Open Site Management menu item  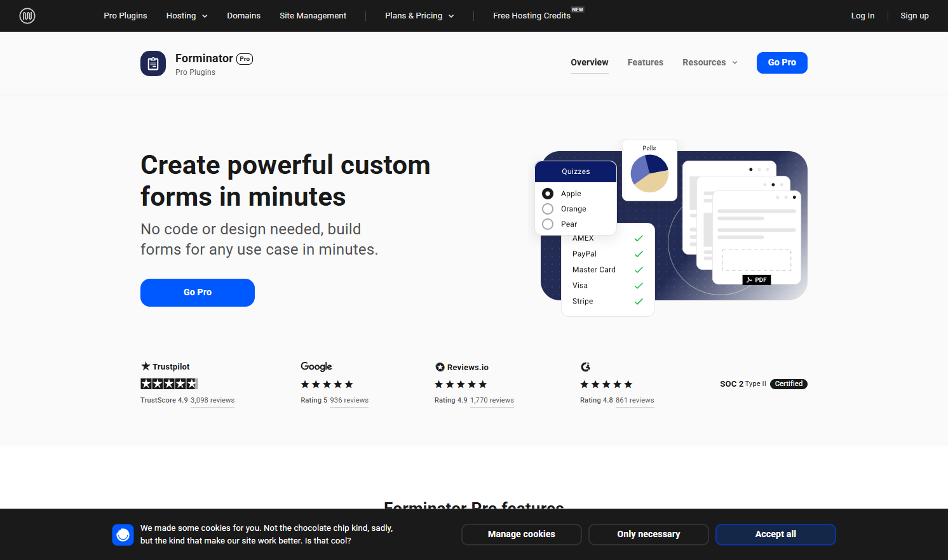click(x=313, y=16)
